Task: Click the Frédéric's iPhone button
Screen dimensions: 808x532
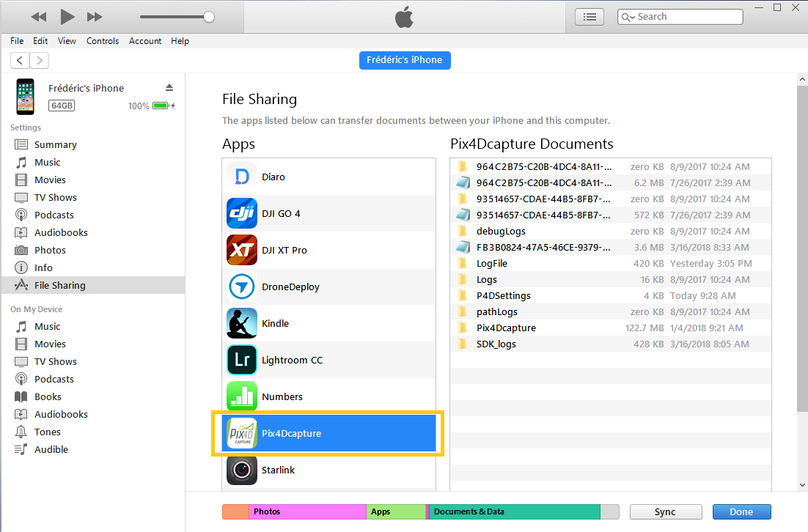Action: (x=405, y=60)
